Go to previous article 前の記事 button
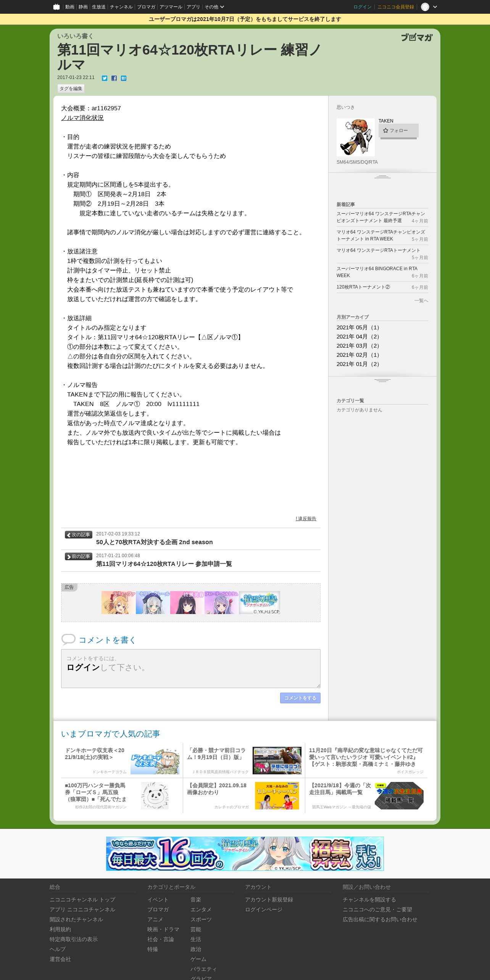Viewport: 490px width, 980px height. 79,556
